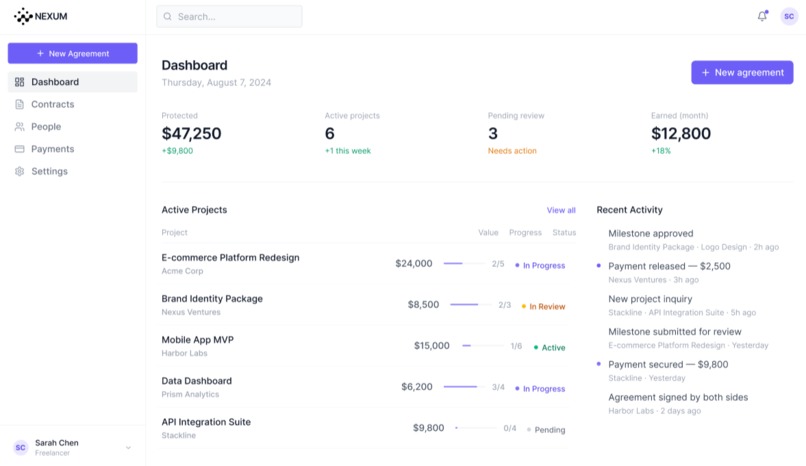The height and width of the screenshot is (466, 806).
Task: Click the View all link
Action: pyautogui.click(x=561, y=210)
